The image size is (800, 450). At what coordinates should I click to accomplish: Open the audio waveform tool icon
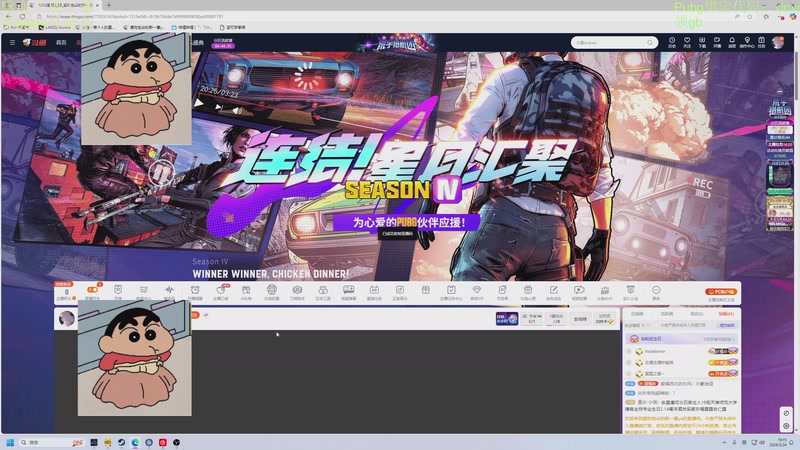pos(169,292)
